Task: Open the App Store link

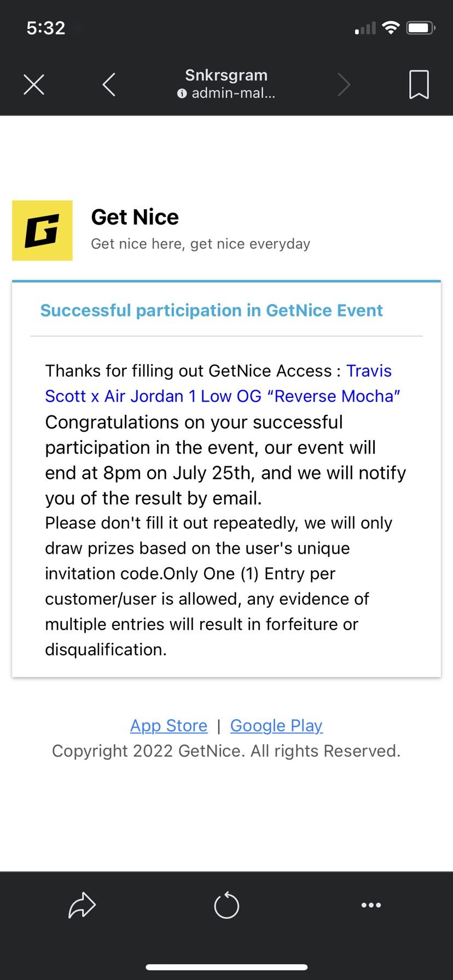Action: (x=169, y=725)
